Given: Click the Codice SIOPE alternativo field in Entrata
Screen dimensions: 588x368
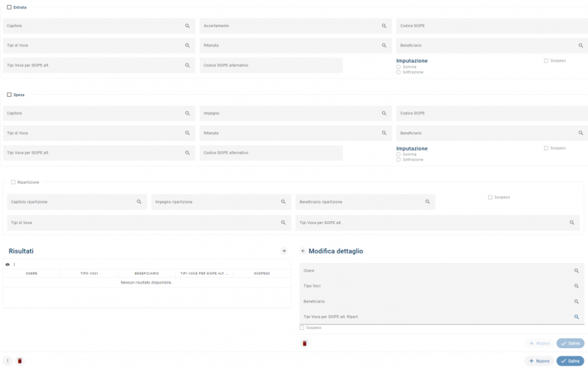Looking at the screenshot, I should [270, 65].
